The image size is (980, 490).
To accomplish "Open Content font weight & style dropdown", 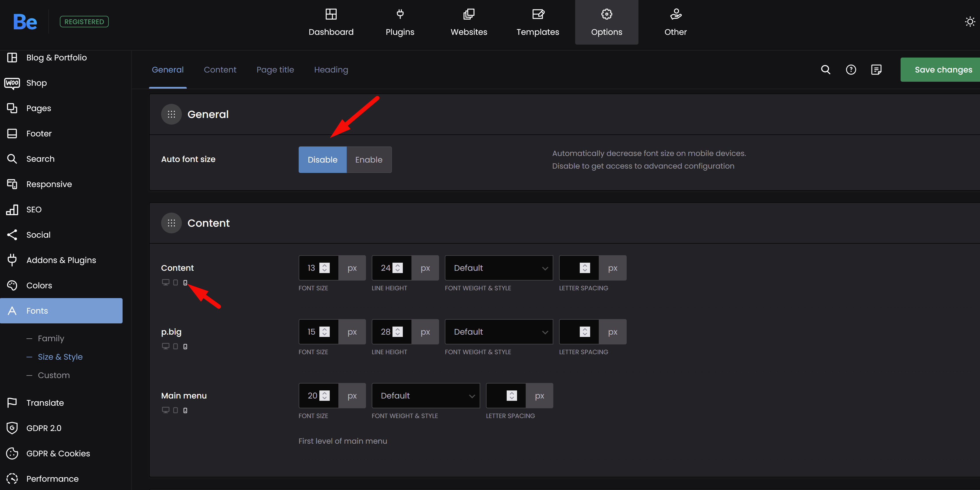I will 498,268.
